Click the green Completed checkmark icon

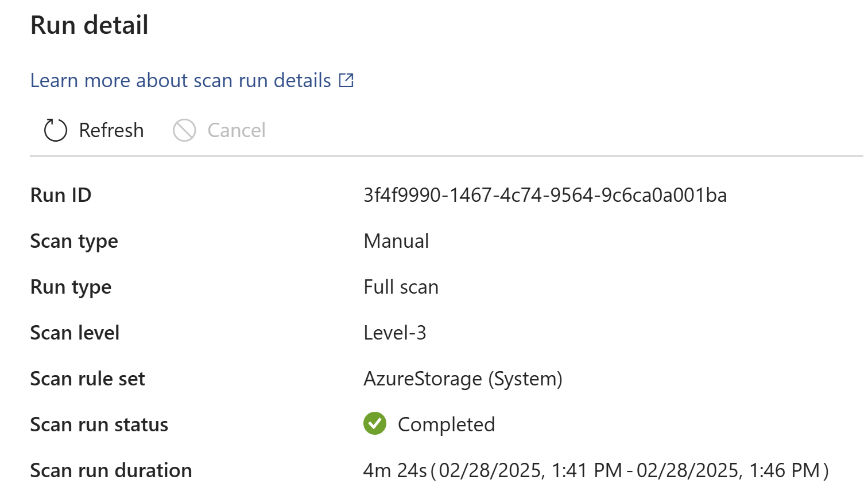click(374, 424)
